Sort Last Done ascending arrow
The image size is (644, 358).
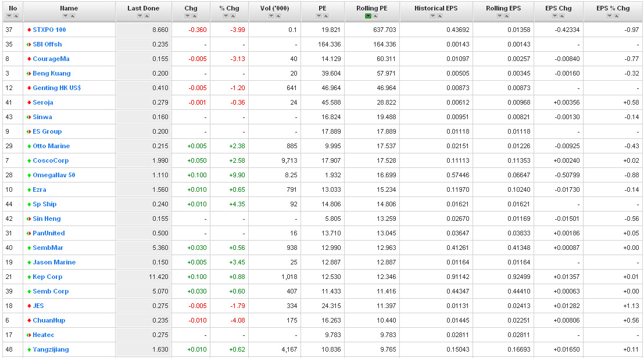click(x=146, y=16)
